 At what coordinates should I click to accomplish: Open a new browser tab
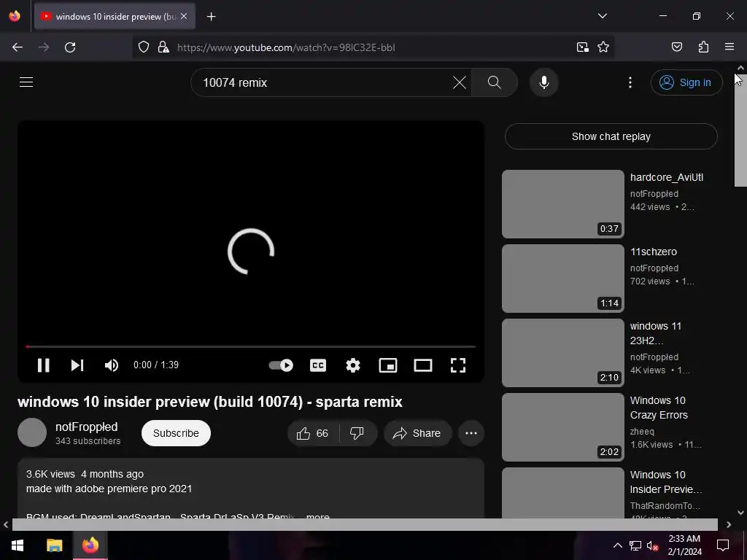(x=211, y=17)
